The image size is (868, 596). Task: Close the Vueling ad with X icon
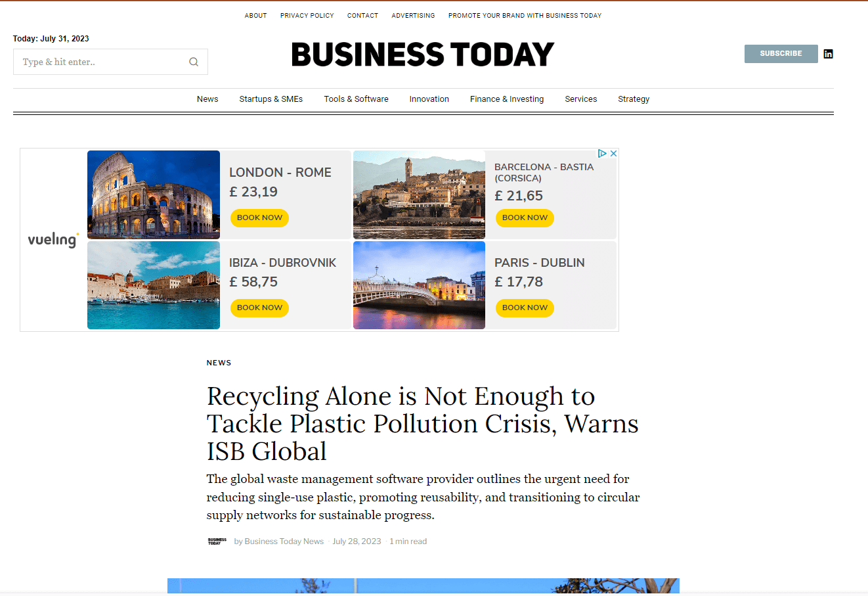pos(613,153)
